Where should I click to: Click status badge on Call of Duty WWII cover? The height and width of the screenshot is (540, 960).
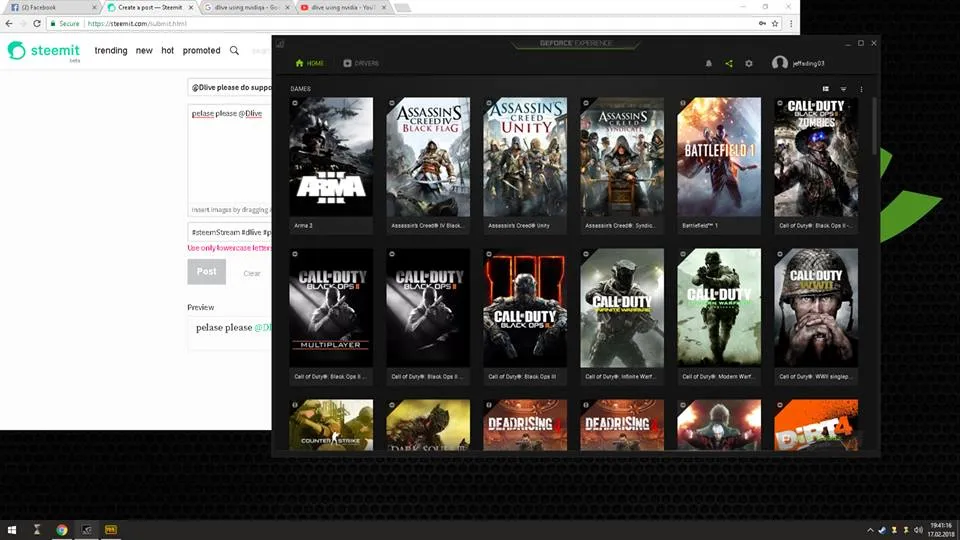click(x=780, y=254)
